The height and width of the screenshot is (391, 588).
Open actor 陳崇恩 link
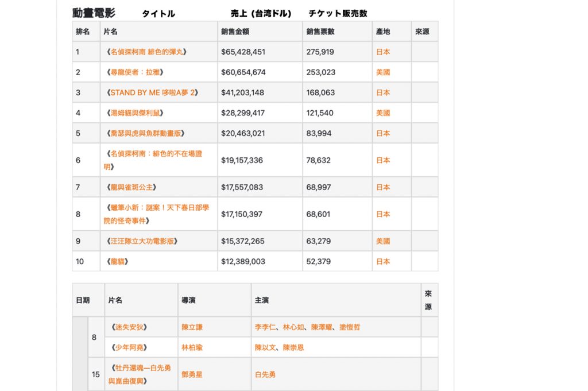click(x=293, y=347)
